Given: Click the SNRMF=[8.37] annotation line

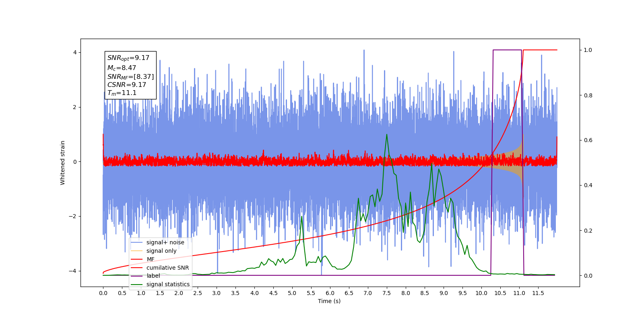Looking at the screenshot, I should tap(130, 76).
